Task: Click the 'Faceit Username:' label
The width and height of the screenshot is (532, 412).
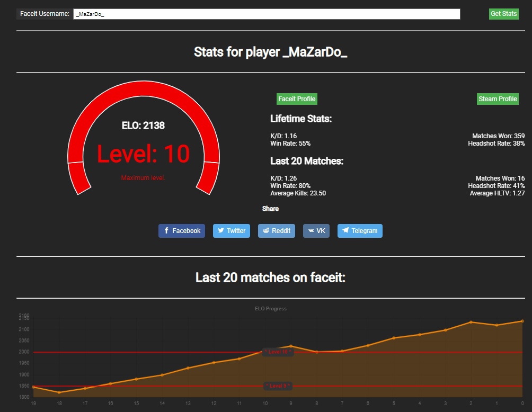Action: (45, 14)
